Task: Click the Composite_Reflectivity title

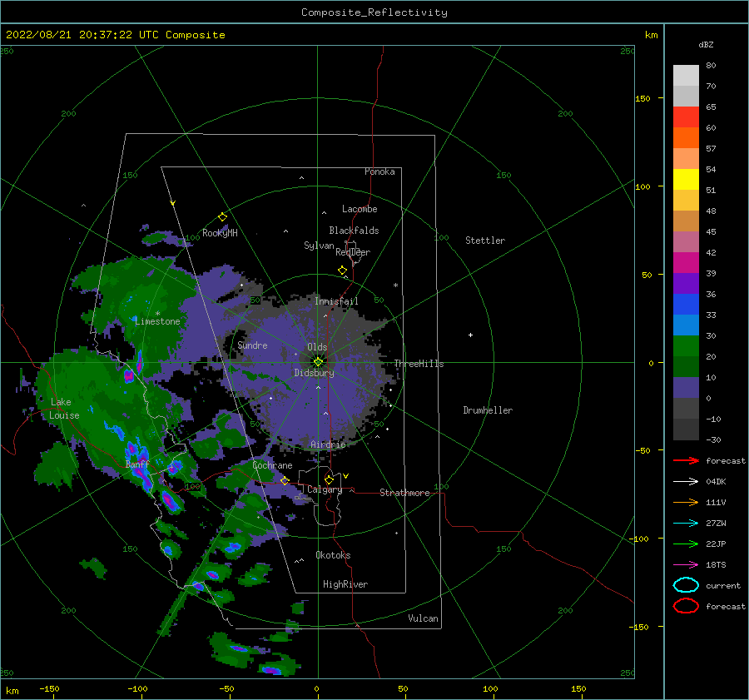Action: pos(374,12)
